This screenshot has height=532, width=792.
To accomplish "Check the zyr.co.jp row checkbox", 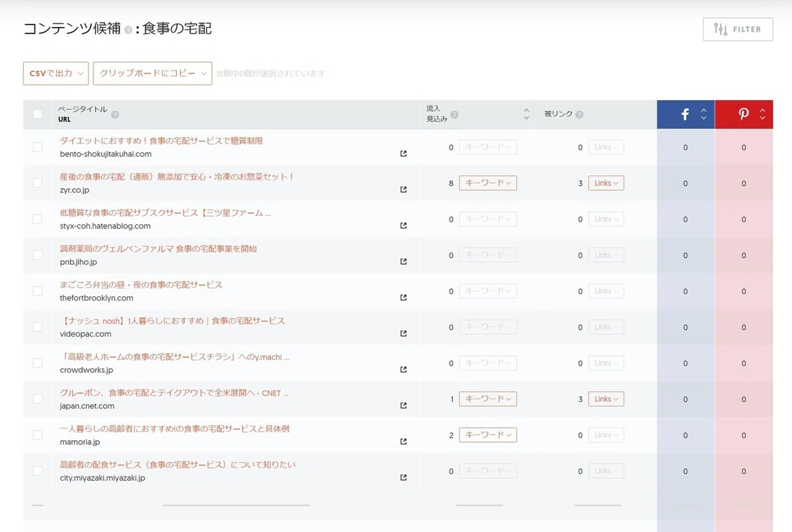I will (x=38, y=183).
